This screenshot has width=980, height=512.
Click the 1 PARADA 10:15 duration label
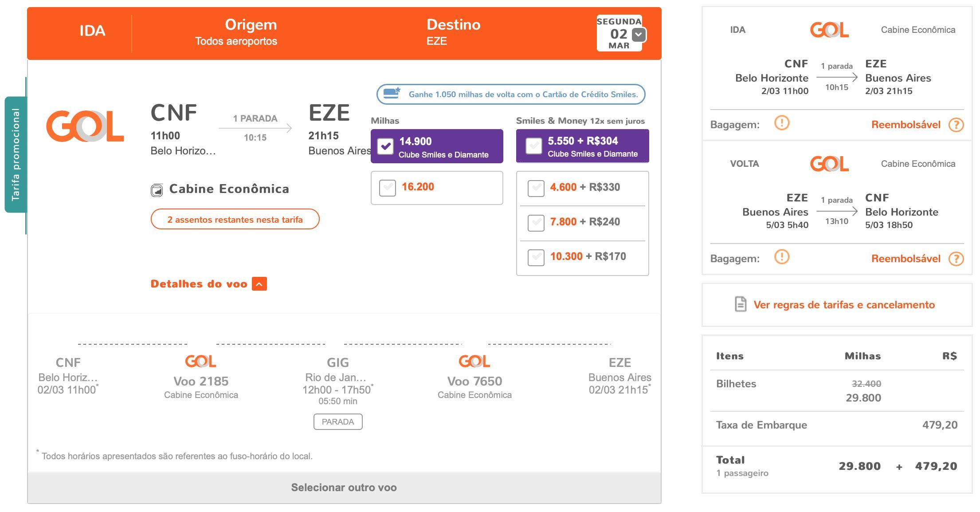255,128
